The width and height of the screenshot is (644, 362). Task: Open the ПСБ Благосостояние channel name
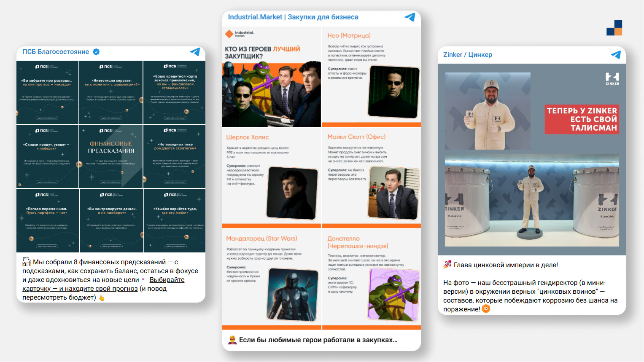56,52
